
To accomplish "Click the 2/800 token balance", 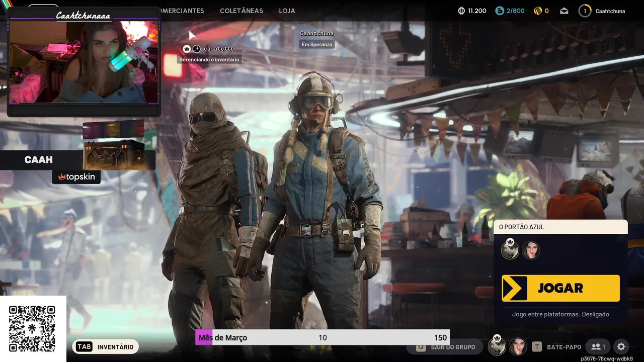I will (516, 11).
